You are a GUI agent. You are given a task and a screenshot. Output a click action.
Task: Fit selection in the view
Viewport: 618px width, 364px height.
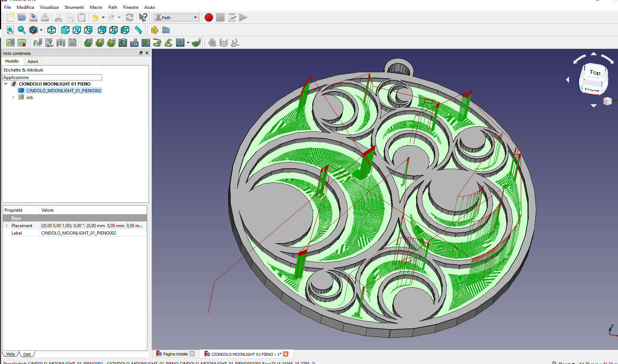[x=22, y=30]
